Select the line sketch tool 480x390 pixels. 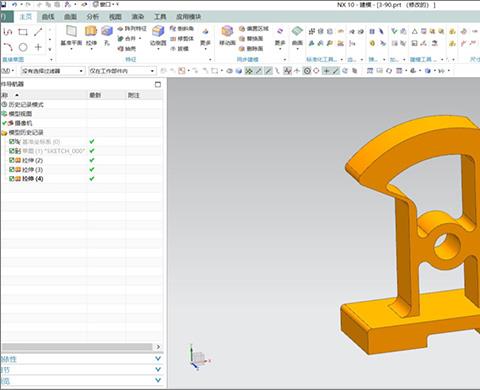click(x=38, y=32)
